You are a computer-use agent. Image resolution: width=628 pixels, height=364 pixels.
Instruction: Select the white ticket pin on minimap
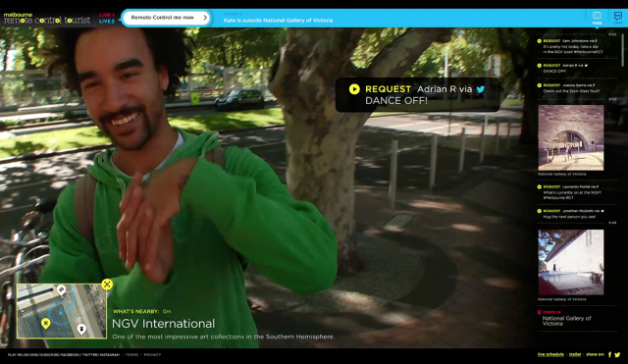click(61, 289)
